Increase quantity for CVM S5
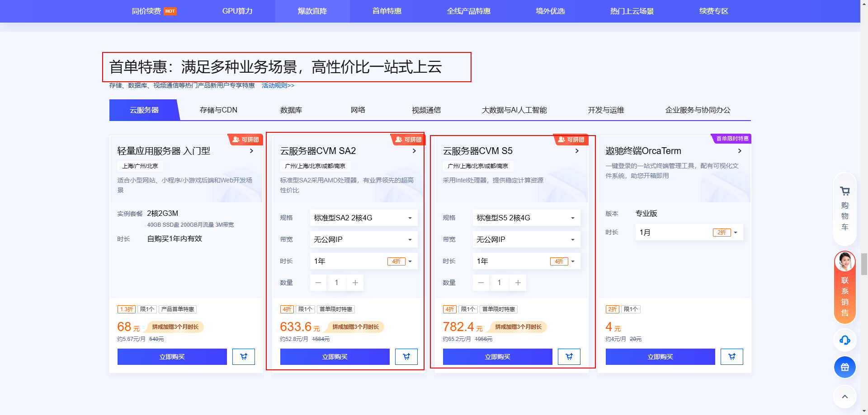The height and width of the screenshot is (415, 868). [x=518, y=283]
